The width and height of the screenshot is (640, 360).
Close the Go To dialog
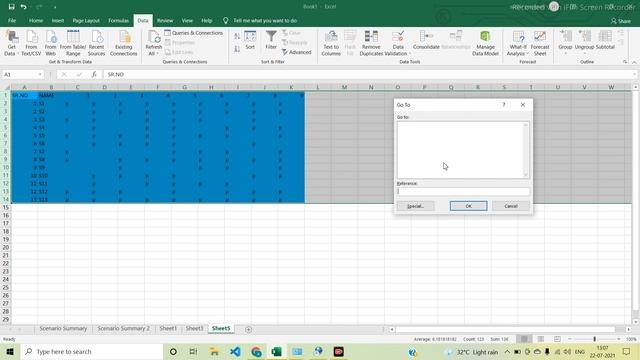tap(523, 105)
